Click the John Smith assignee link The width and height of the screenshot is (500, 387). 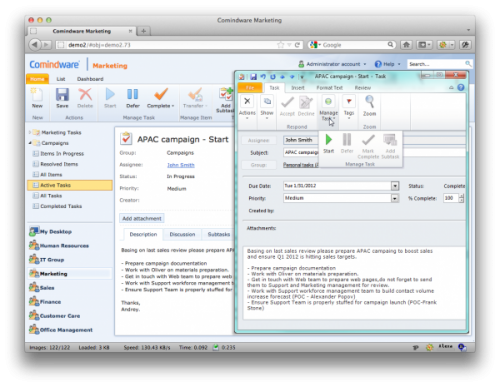181,165
